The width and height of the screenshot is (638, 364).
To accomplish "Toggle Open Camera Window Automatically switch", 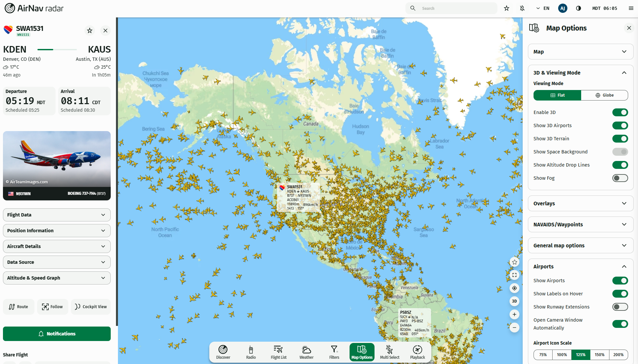I will (620, 324).
